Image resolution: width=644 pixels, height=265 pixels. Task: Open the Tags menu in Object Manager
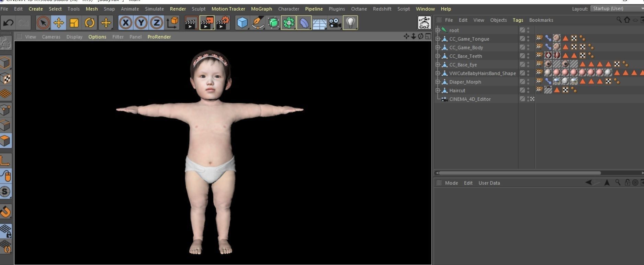point(518,20)
